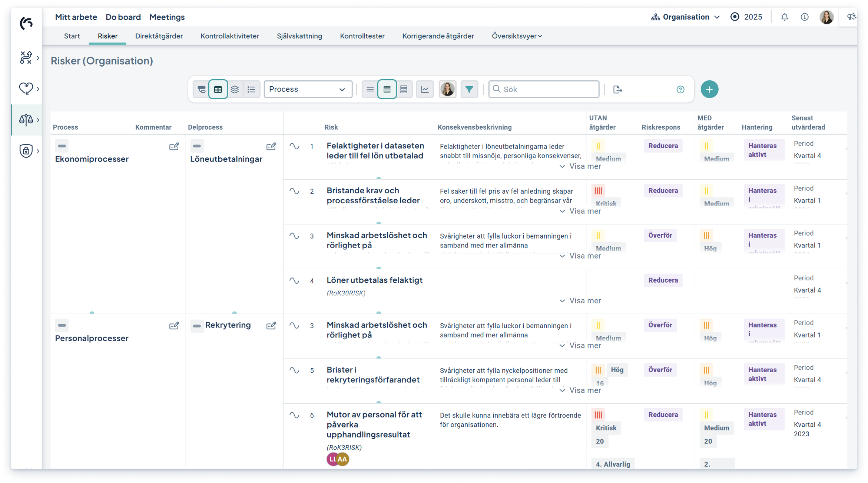Click the filter funnel icon

pyautogui.click(x=469, y=89)
